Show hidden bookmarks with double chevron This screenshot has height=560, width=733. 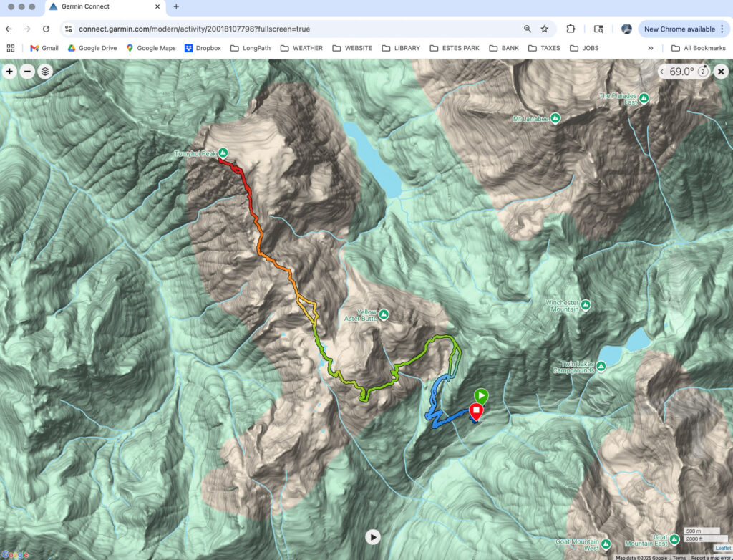click(x=650, y=48)
